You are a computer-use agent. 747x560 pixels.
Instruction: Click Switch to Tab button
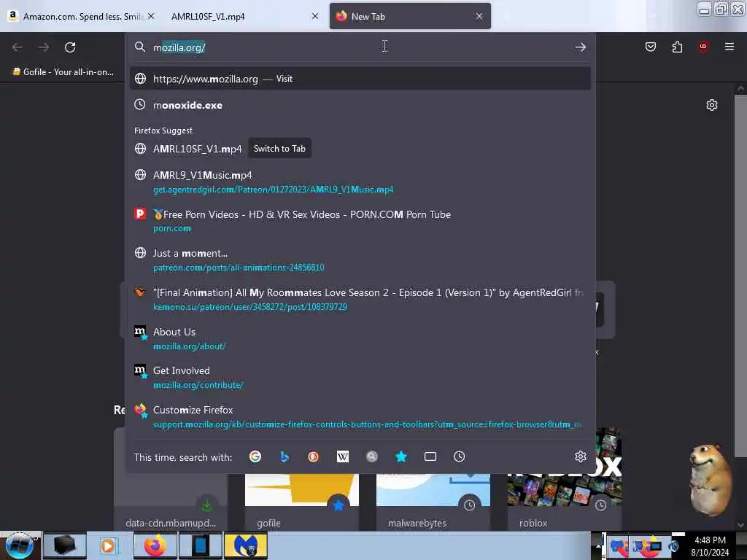(279, 149)
